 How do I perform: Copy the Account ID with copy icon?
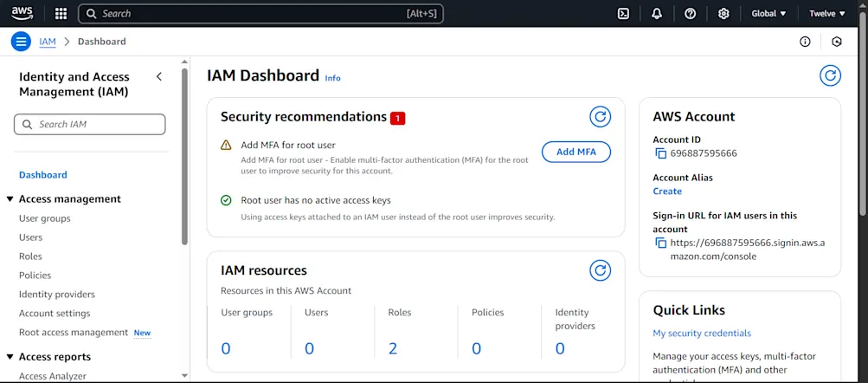(660, 153)
